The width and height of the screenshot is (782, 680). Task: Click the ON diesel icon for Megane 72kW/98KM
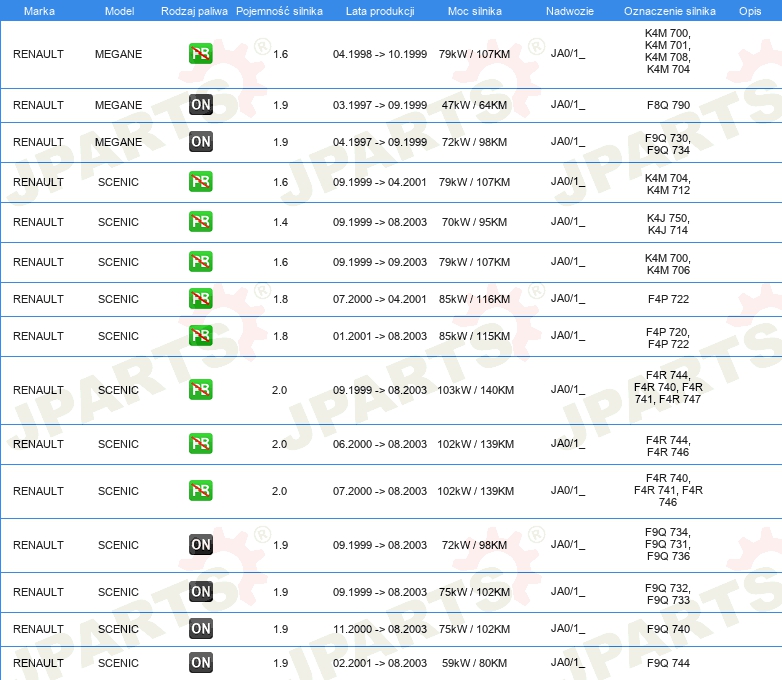pos(200,142)
